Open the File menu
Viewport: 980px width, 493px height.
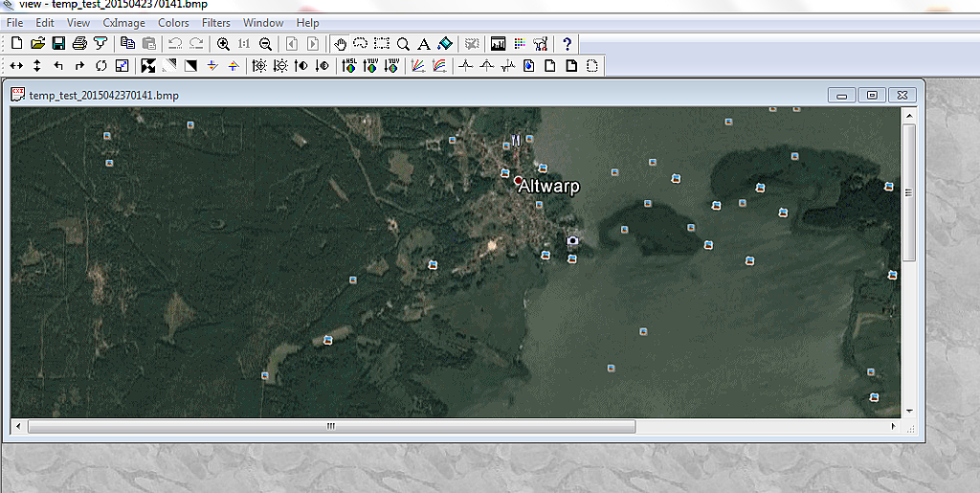tap(14, 22)
